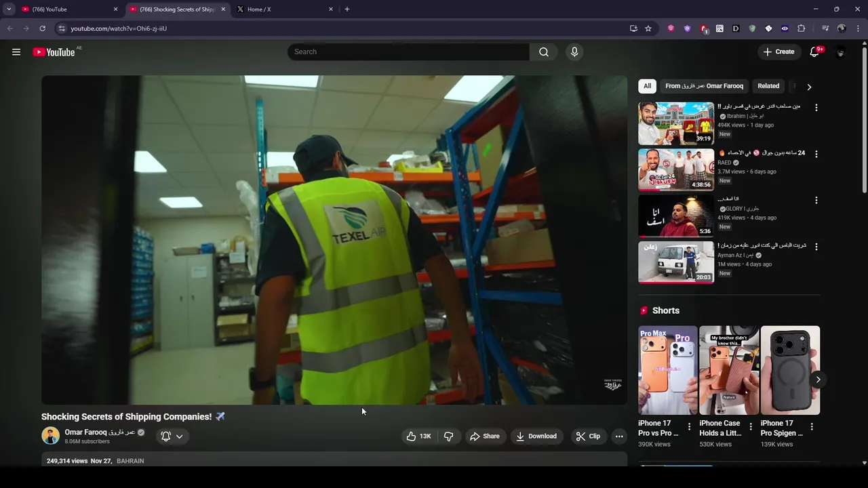
Task: Click the Create button
Action: click(778, 52)
